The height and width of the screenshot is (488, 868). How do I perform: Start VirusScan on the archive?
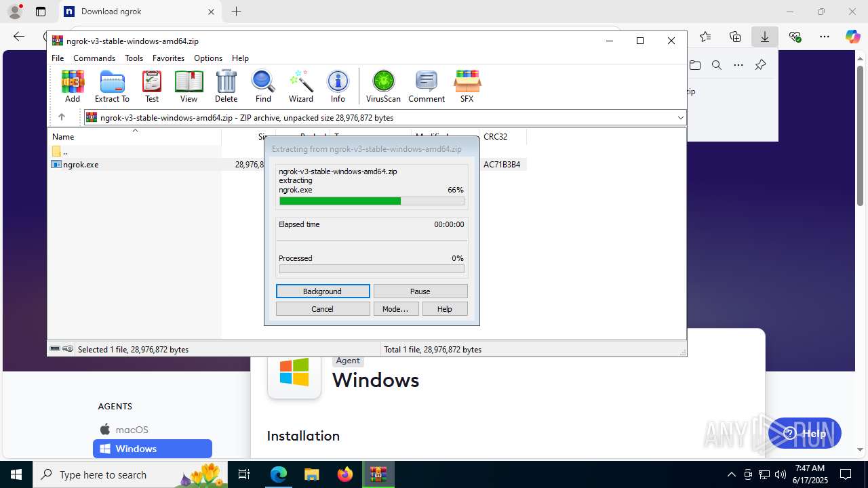coord(383,86)
